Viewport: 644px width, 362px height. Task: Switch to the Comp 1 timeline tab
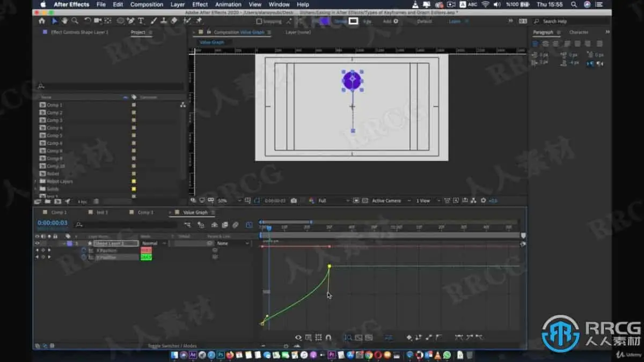click(59, 212)
